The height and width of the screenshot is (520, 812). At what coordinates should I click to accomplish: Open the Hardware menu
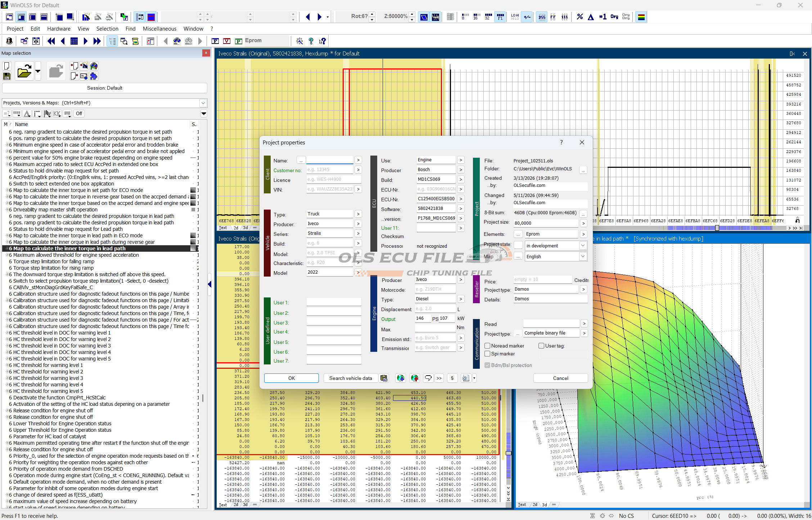tap(59, 29)
